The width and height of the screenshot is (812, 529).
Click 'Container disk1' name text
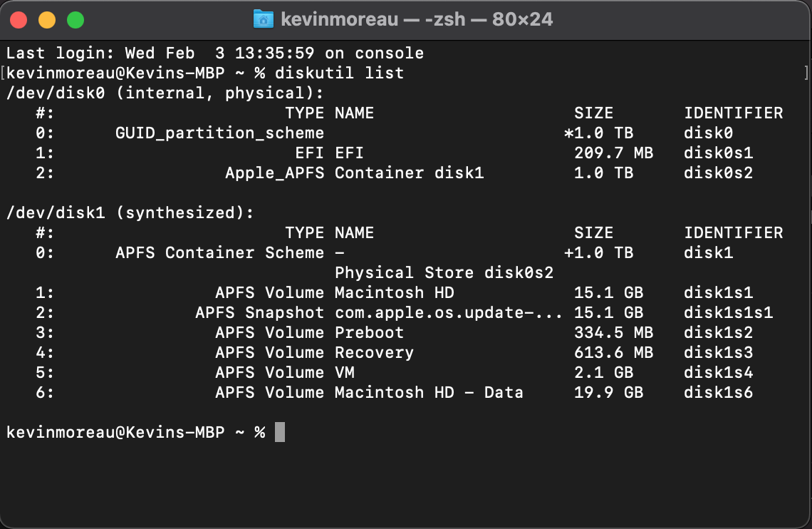(x=409, y=173)
